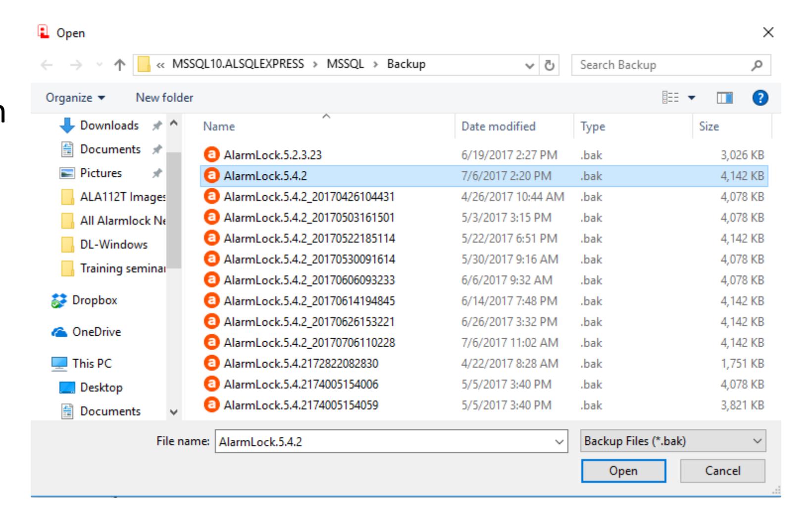Screen dimensions: 812x524
Task: Create a New folder
Action: click(164, 98)
